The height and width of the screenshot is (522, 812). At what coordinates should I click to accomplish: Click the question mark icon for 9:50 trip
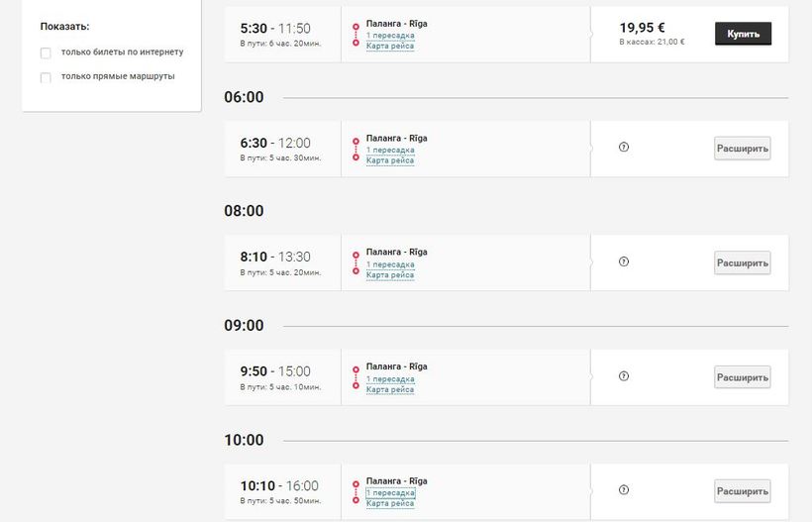(624, 376)
